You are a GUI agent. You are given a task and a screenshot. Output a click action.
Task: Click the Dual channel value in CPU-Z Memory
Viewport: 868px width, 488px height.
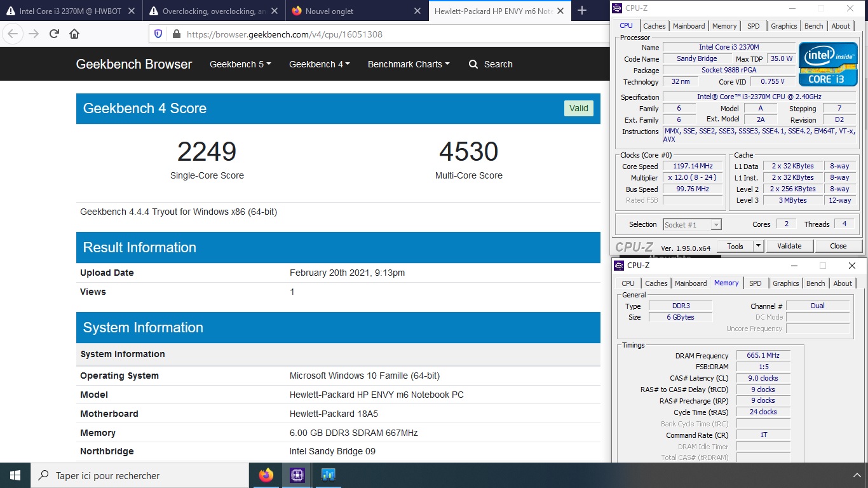point(817,306)
